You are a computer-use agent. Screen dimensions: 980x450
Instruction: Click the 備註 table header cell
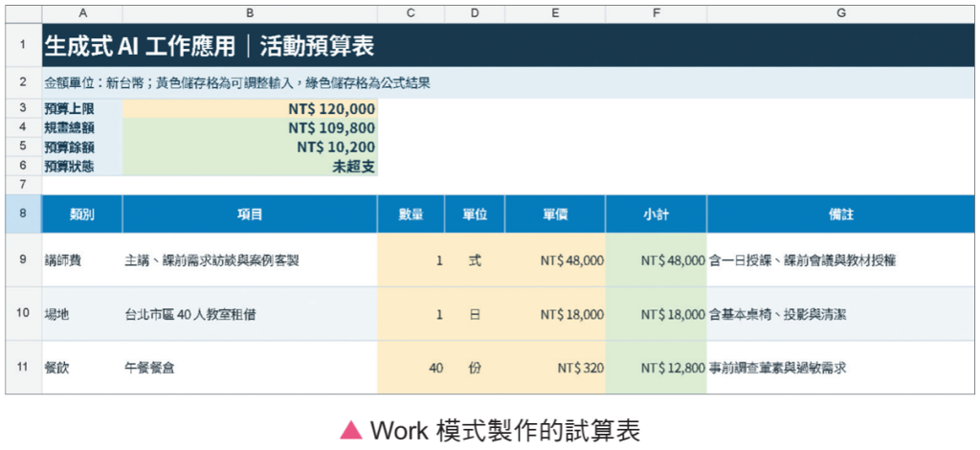pos(840,214)
